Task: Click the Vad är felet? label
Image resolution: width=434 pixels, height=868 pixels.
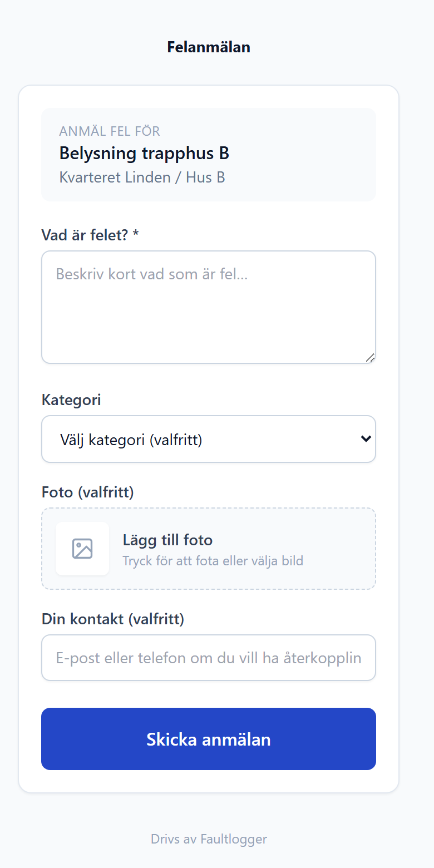Action: (90, 235)
